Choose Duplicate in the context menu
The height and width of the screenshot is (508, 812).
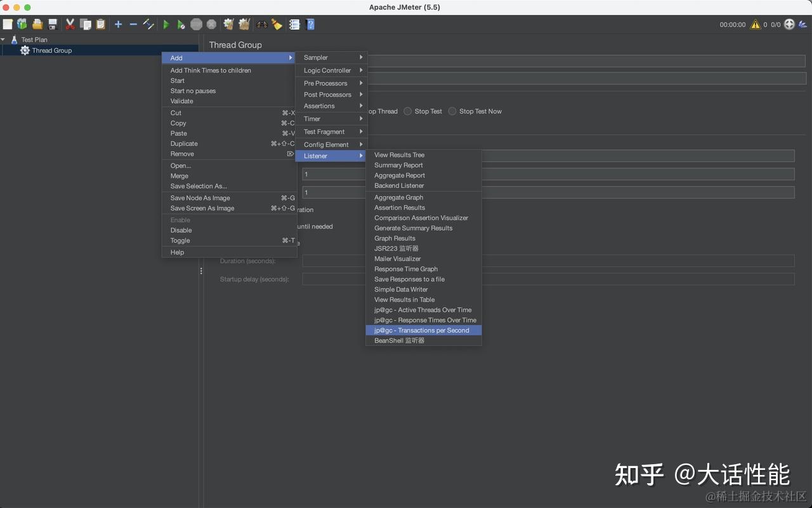(229, 144)
